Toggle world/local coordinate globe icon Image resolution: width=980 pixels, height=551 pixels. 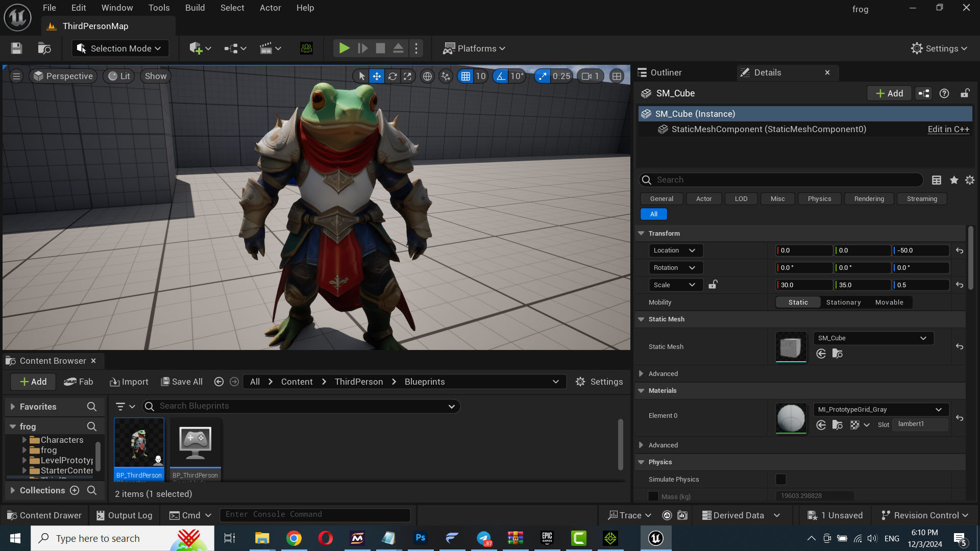click(x=427, y=76)
